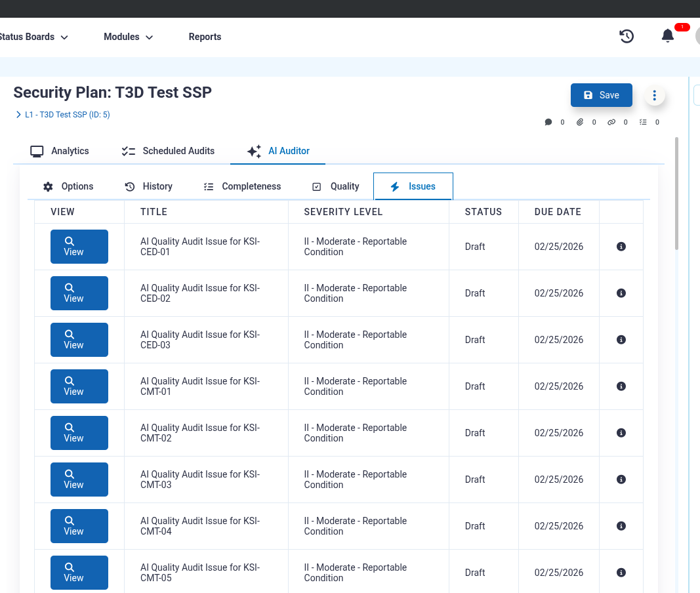Sort by the Severity Level column header
The width and height of the screenshot is (700, 593).
(343, 212)
